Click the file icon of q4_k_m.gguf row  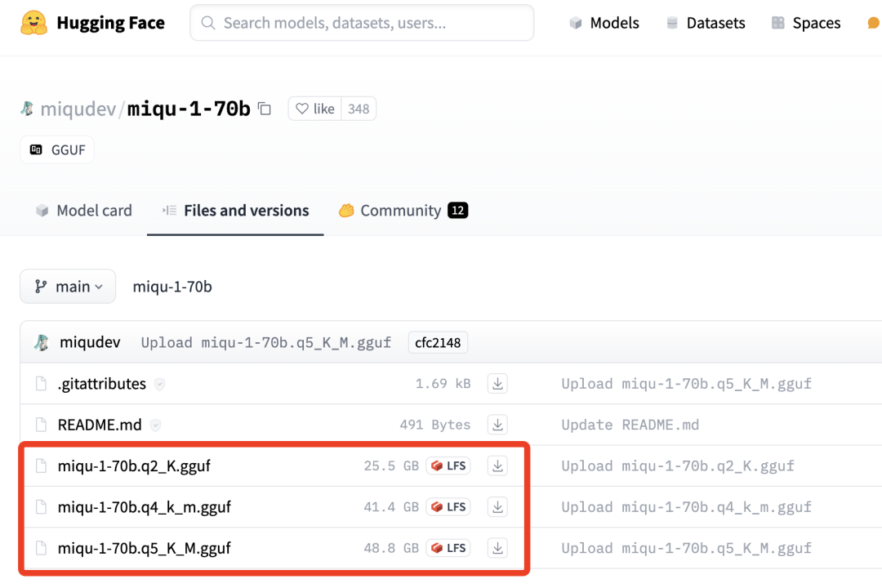41,507
